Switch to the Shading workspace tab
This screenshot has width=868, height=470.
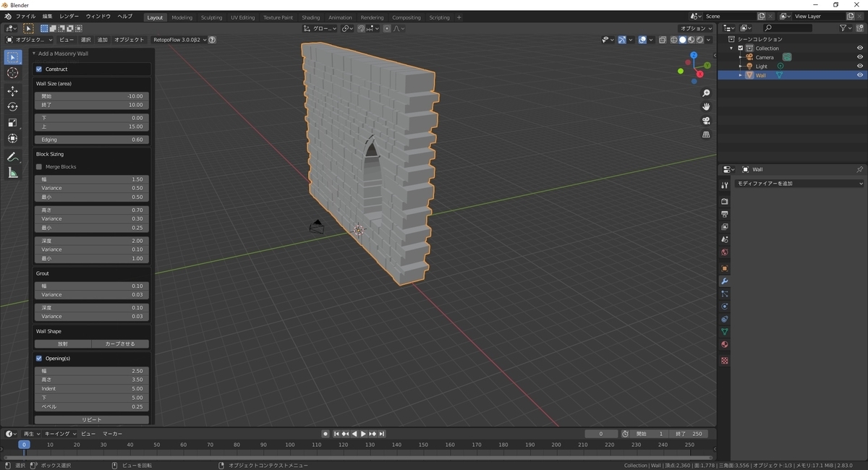(x=311, y=17)
